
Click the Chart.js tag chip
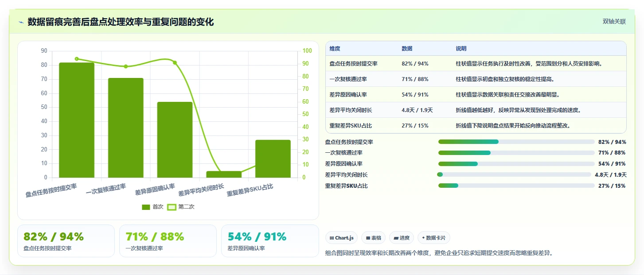click(342, 238)
